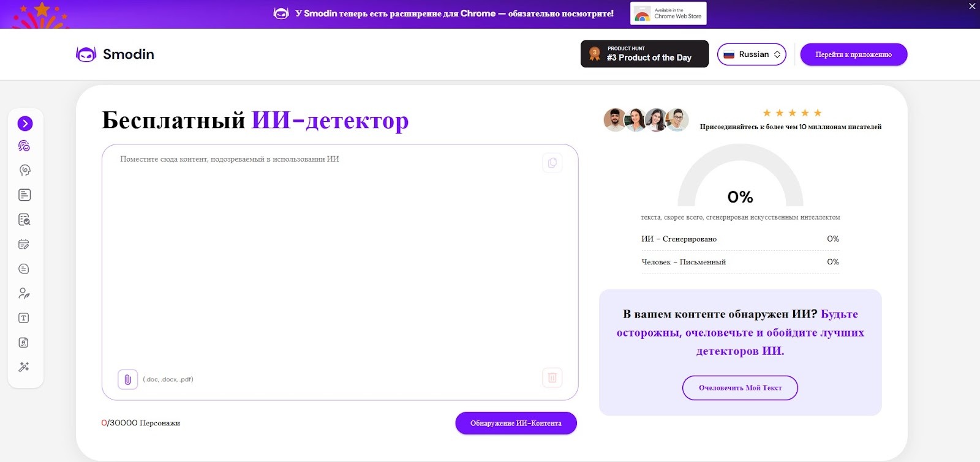Click the Product Hunt medal icon
This screenshot has width=980, height=462.
pyautogui.click(x=594, y=54)
